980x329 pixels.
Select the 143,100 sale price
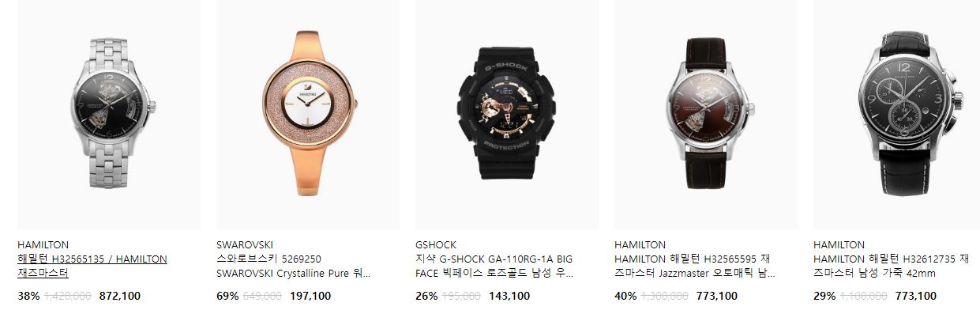[509, 297]
